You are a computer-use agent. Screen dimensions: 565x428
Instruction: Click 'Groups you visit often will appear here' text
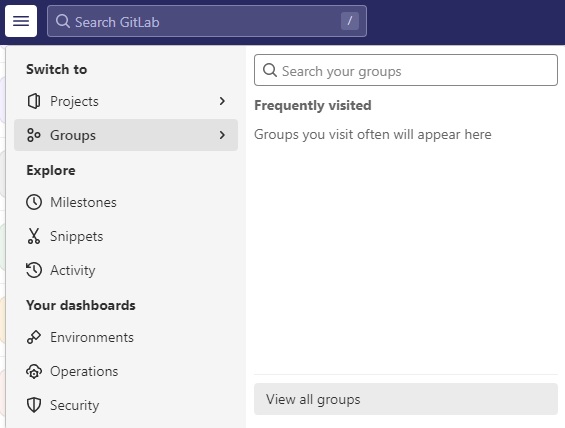pyautogui.click(x=373, y=134)
